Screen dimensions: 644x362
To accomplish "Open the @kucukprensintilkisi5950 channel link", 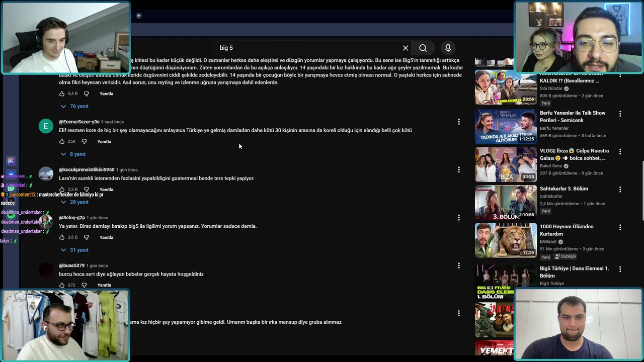I will [87, 169].
